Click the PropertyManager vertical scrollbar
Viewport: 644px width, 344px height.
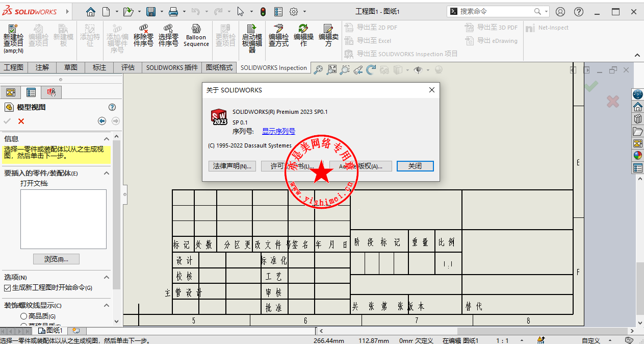click(117, 214)
